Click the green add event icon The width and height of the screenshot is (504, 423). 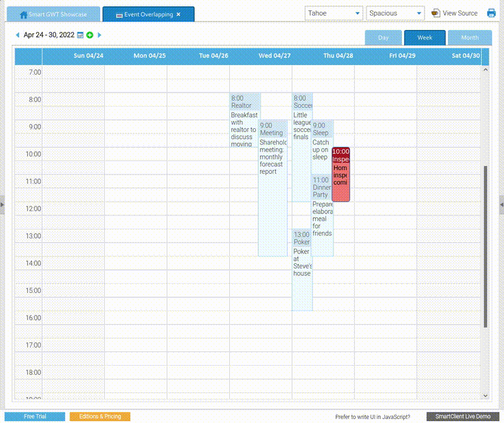(x=90, y=35)
